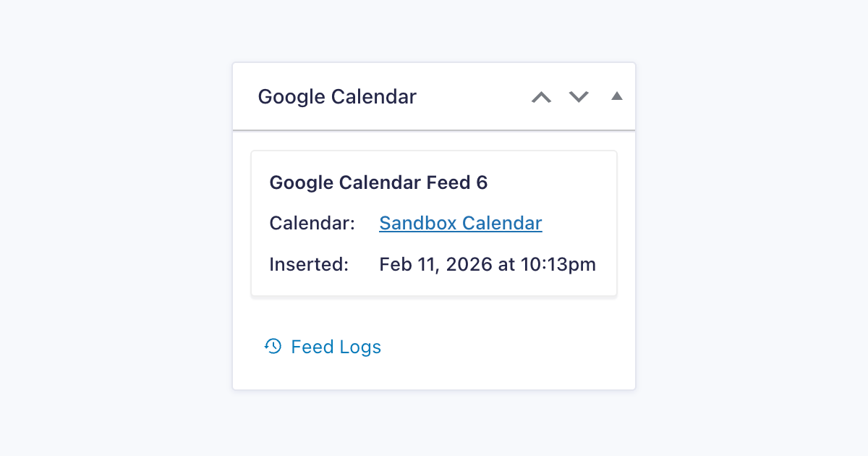Click the Google Calendar panel title
Screen dimensions: 868x456
[337, 97]
